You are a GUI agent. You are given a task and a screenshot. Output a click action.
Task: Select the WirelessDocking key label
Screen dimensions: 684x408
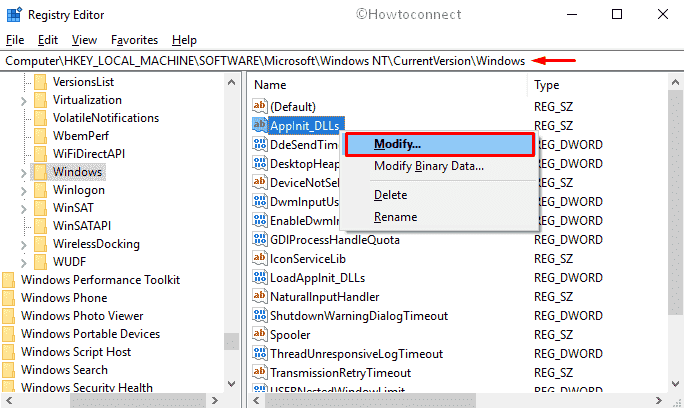(96, 244)
